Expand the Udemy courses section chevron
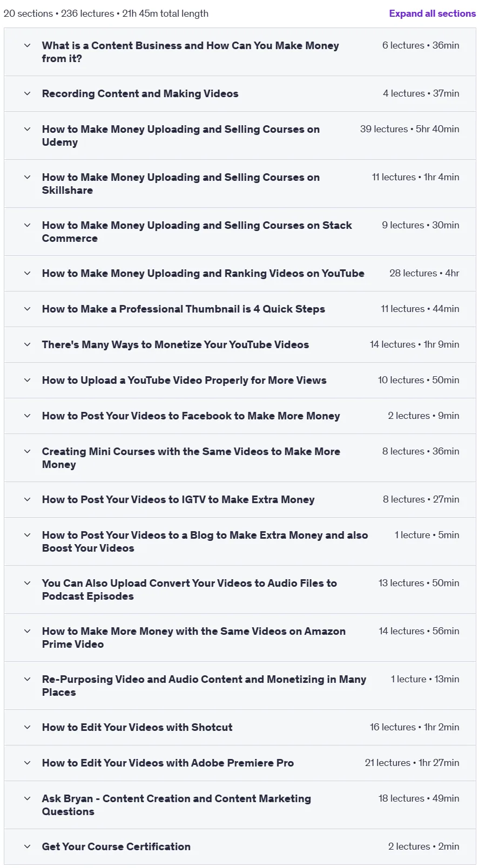This screenshot has height=868, width=479. click(x=28, y=129)
